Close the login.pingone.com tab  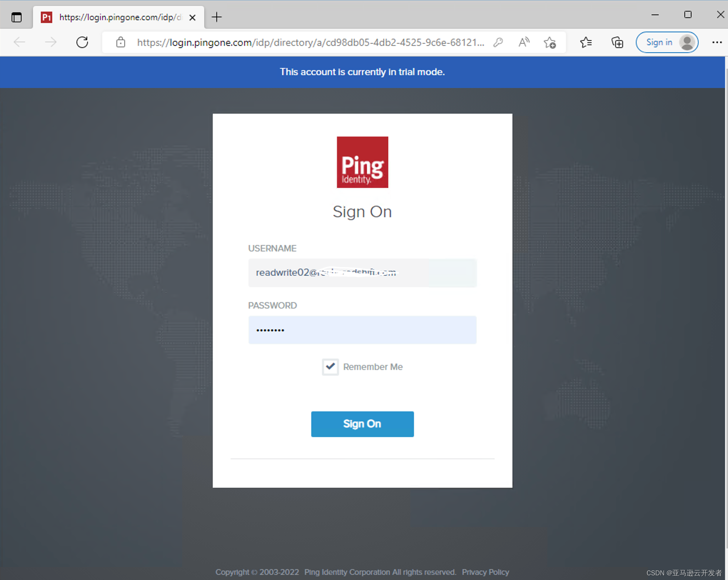(192, 17)
